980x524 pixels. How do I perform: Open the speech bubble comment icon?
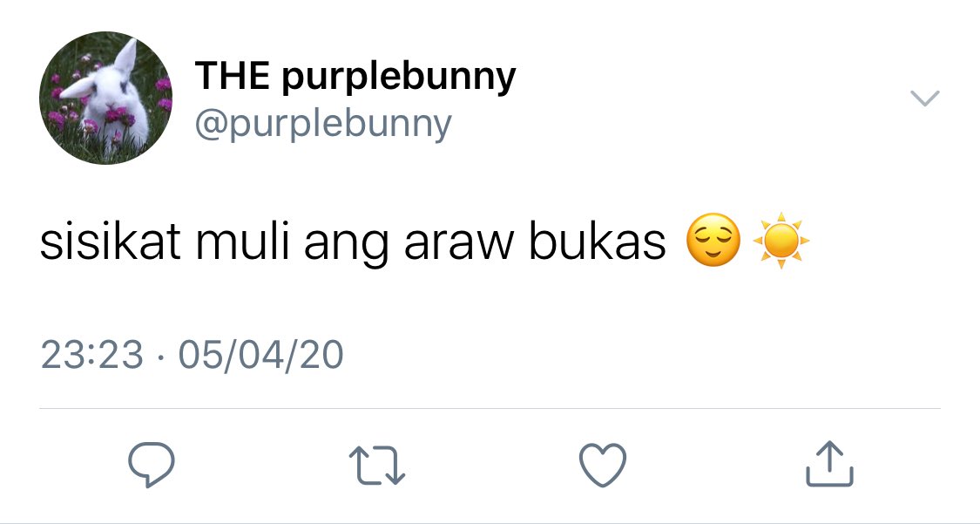tap(152, 465)
